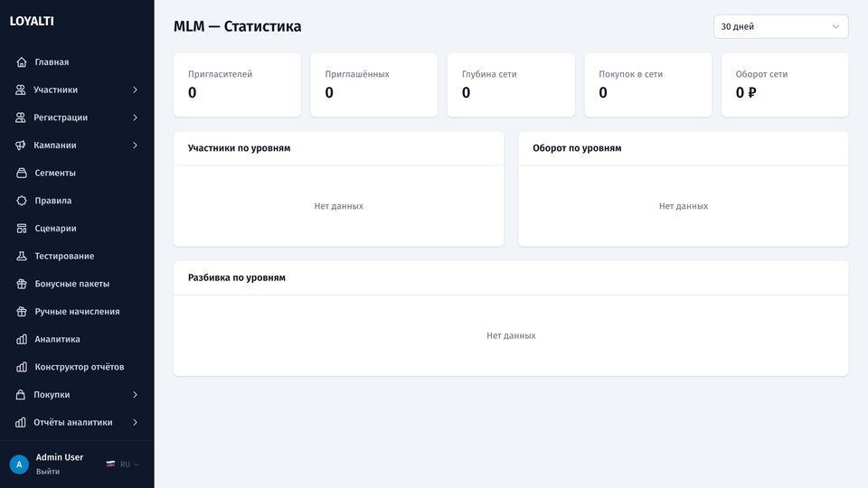Expand the Покупки submenu chevron
This screenshot has width=868, height=488.
[x=135, y=395]
